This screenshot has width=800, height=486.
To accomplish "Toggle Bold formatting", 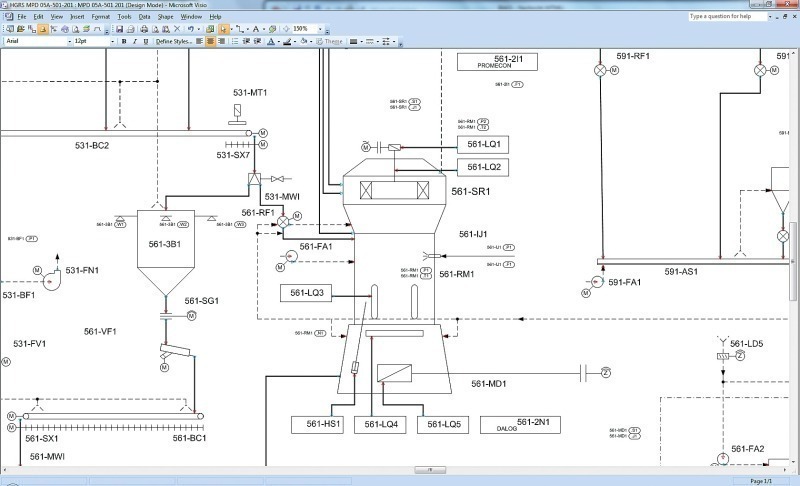I will (x=123, y=42).
